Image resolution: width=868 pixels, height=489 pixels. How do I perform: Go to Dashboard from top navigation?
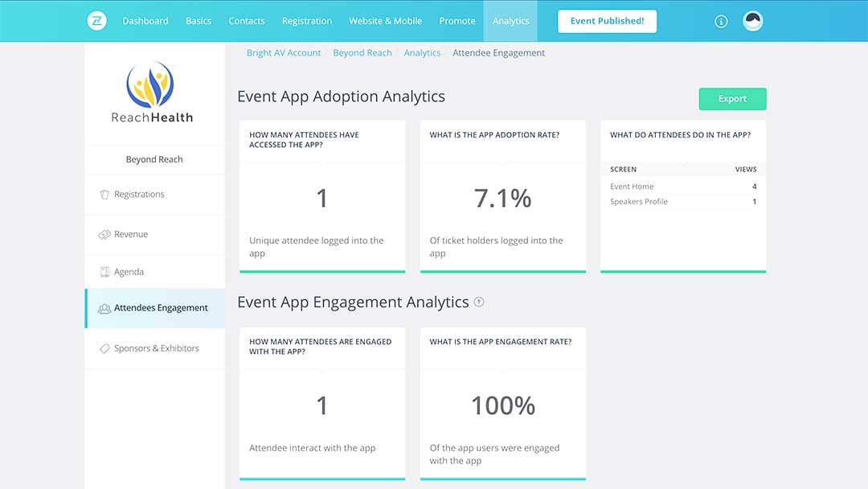[x=145, y=21]
